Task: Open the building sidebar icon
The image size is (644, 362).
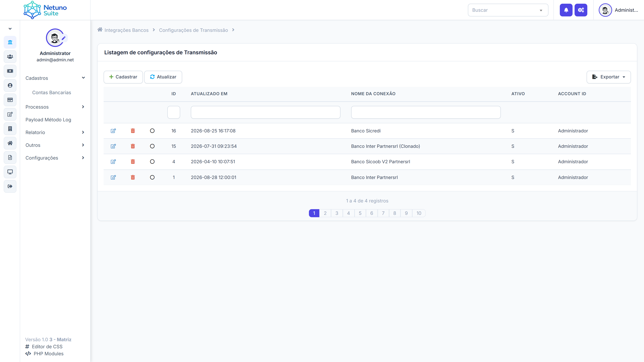Action: click(x=10, y=129)
